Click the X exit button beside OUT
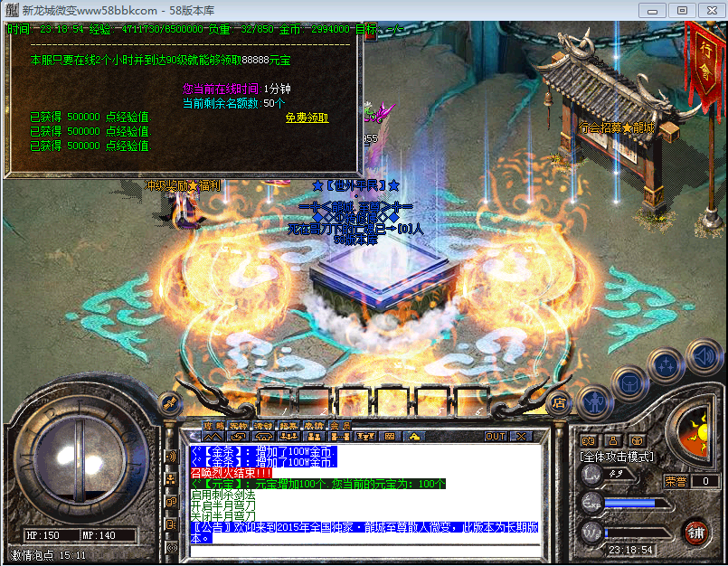Screen dimensions: 728x566 (521, 437)
